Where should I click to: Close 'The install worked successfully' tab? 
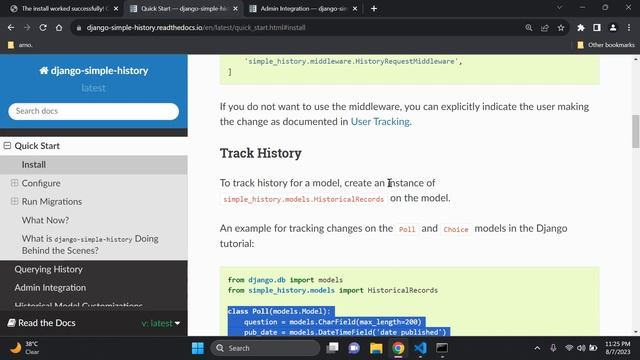(116, 9)
